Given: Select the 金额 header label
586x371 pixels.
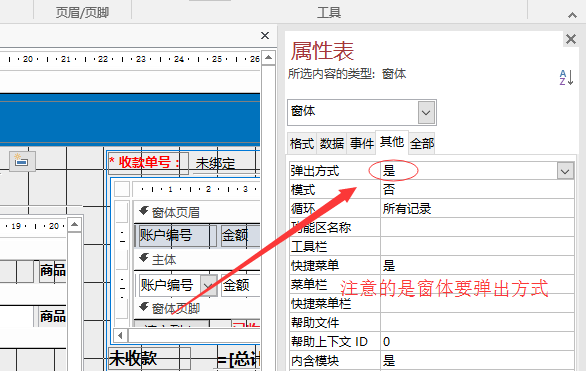Looking at the screenshot, I should (x=240, y=235).
